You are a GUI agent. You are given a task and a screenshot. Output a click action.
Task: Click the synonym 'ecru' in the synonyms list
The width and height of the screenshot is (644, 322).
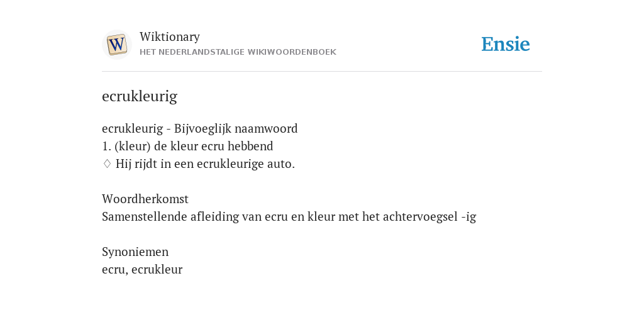(114, 270)
